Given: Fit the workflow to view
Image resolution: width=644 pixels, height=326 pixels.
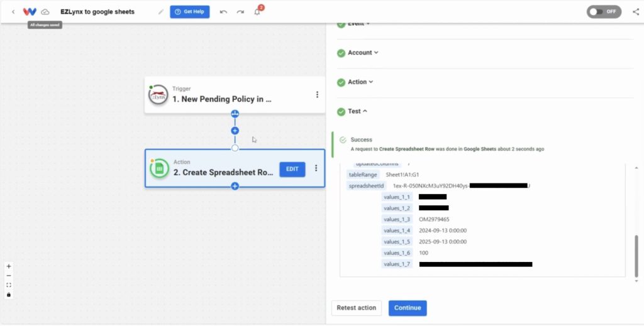Looking at the screenshot, I should [x=9, y=285].
